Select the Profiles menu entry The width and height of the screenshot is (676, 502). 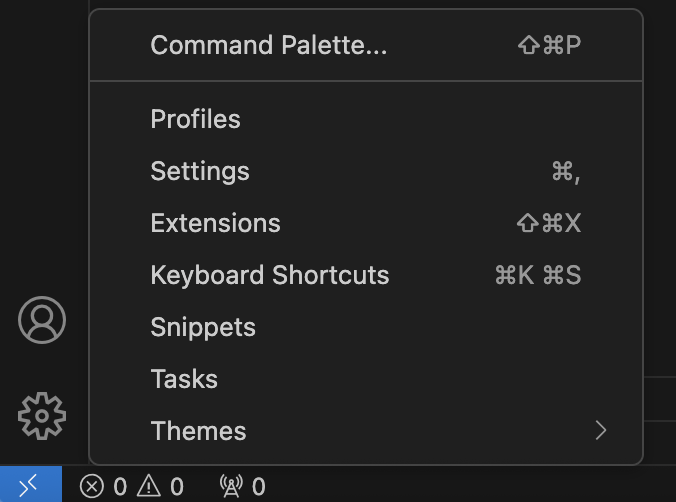196,119
